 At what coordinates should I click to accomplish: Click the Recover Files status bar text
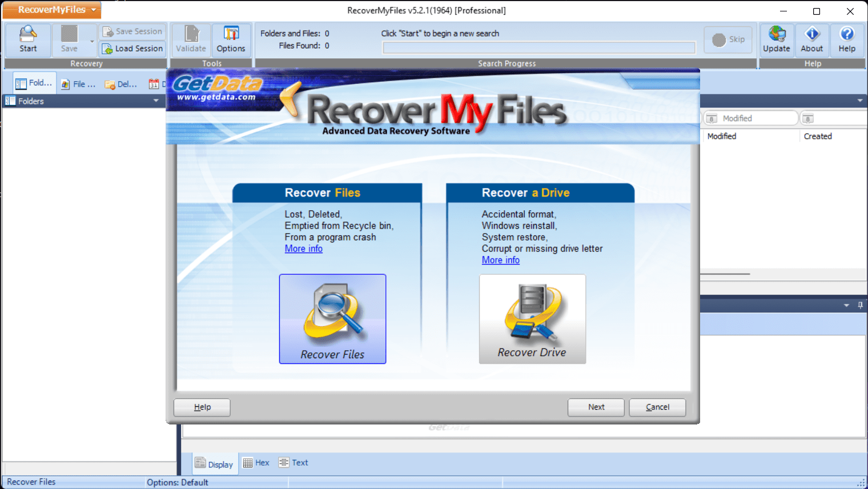pos(31,482)
